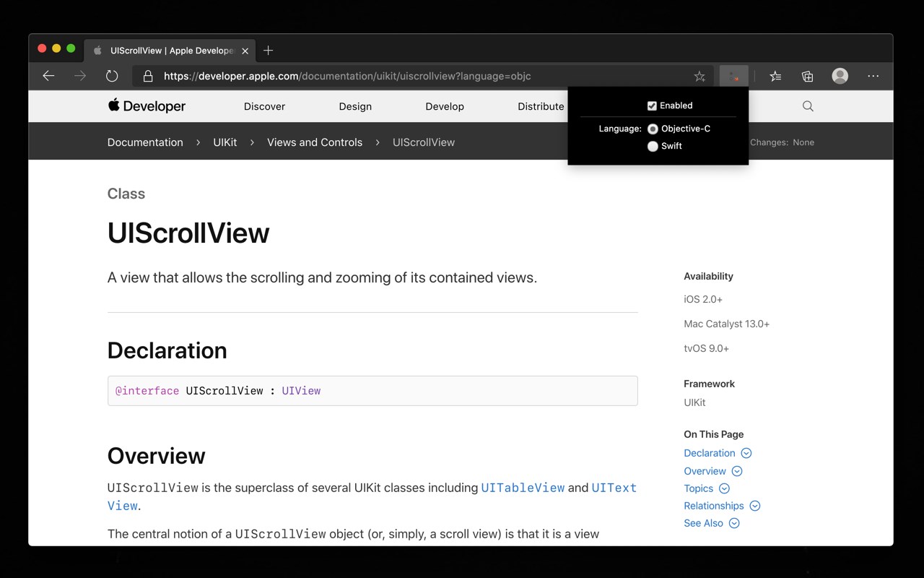Open the Develop menu
Screen dimensions: 924x578
click(445, 106)
